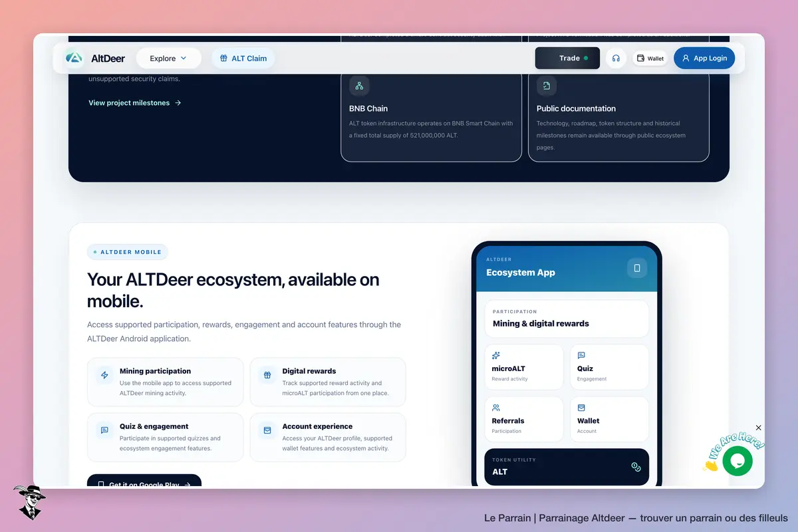The height and width of the screenshot is (532, 798).
Task: Click the Wallet button in header
Action: coord(650,59)
